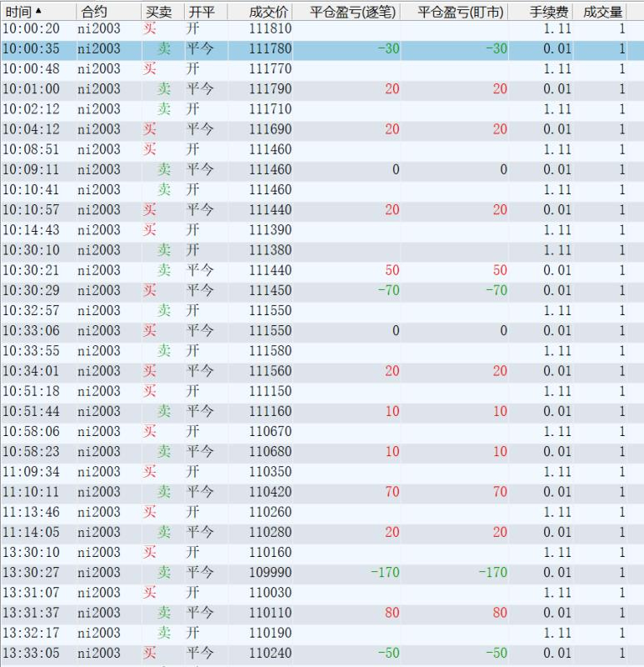Click the -70 逐笔 value at 10:30:29

point(388,290)
